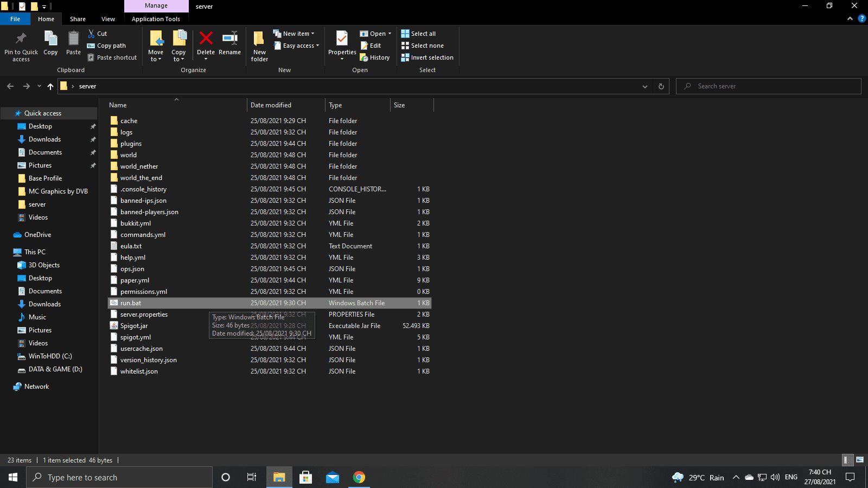Refresh the server folder view
This screenshot has width=868, height=488.
click(x=661, y=86)
